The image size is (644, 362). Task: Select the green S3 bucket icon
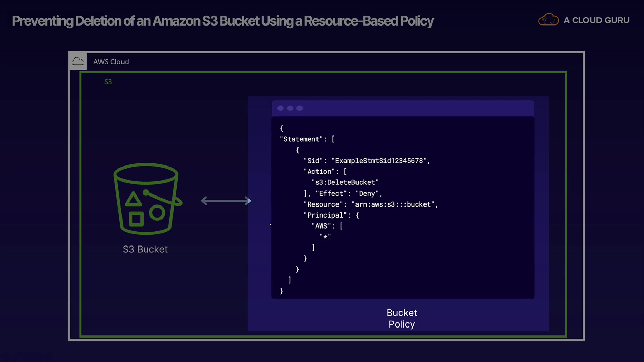[148, 199]
